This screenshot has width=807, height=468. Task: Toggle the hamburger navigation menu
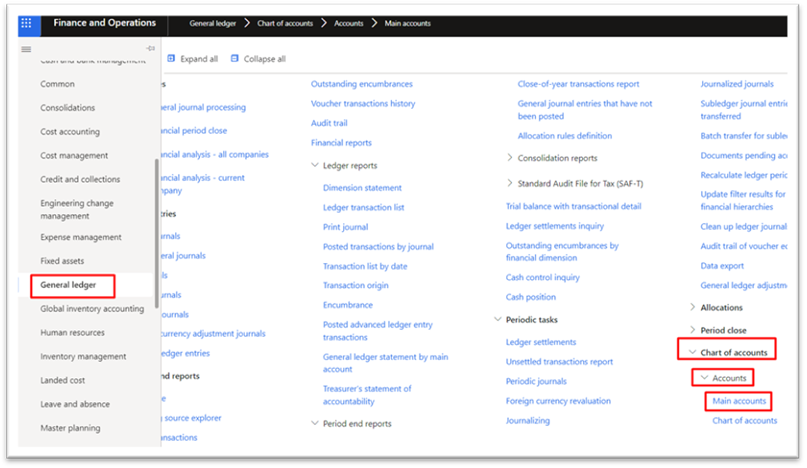pyautogui.click(x=26, y=49)
